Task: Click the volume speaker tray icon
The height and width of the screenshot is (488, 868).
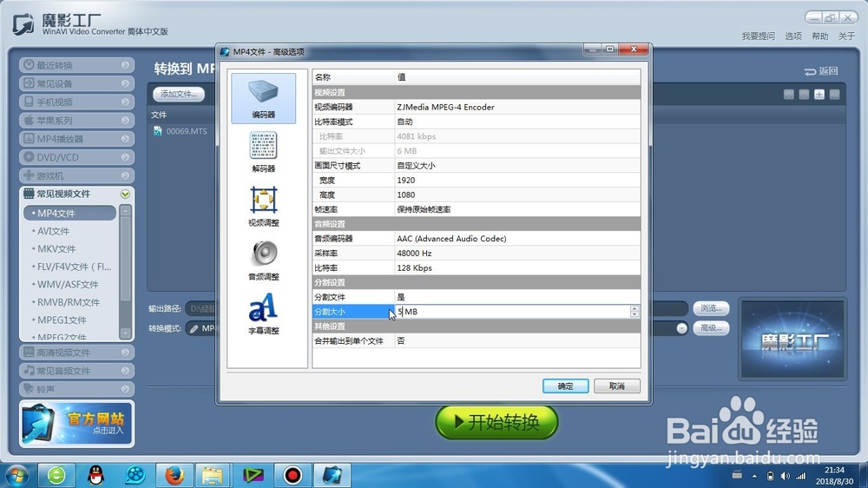Action: 785,476
